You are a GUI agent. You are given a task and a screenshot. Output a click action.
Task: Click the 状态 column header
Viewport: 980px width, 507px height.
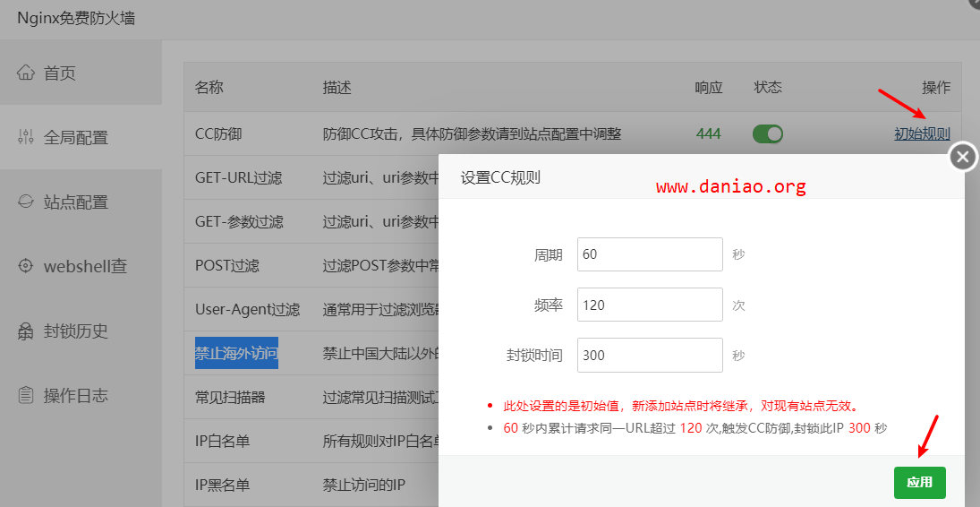click(768, 87)
